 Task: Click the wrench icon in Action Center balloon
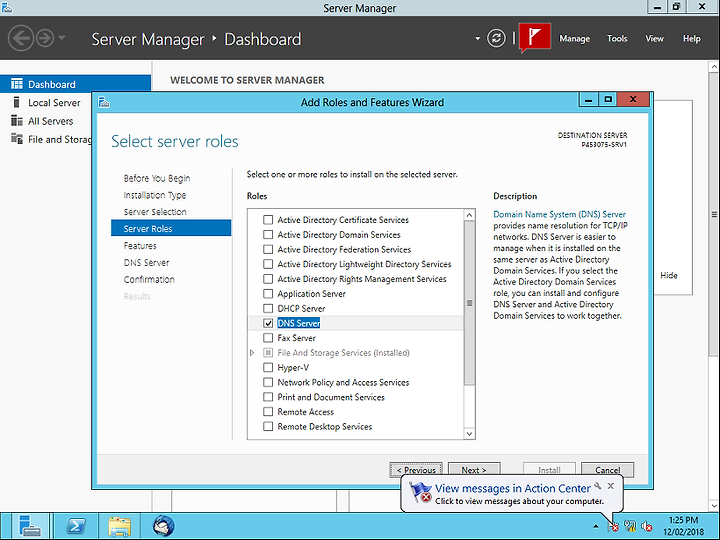[x=598, y=486]
